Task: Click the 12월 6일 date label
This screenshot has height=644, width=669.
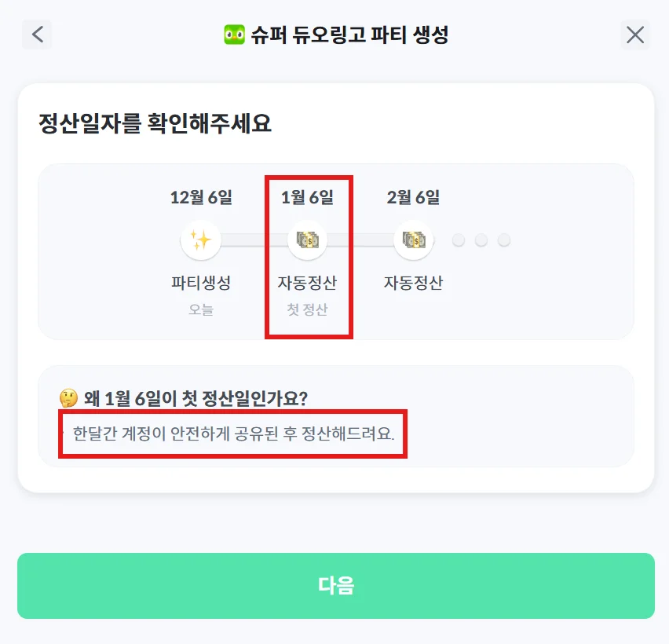Action: [x=201, y=197]
